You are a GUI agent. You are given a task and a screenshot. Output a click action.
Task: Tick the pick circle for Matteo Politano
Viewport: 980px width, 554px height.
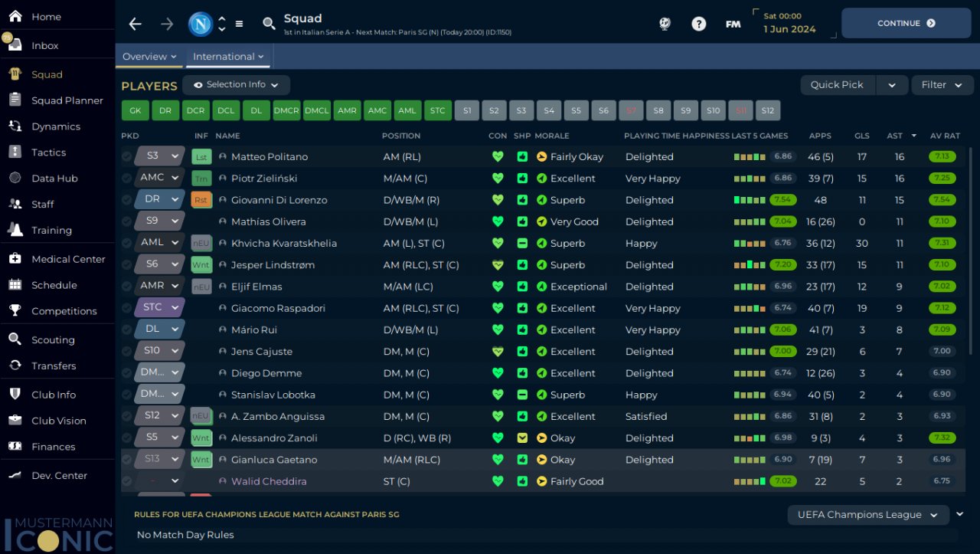pyautogui.click(x=127, y=156)
